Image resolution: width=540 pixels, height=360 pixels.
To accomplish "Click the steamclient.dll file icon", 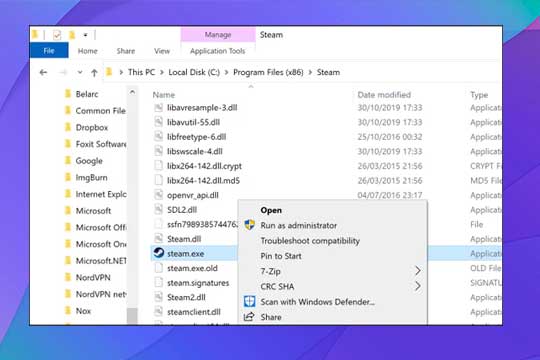I will pos(158,312).
